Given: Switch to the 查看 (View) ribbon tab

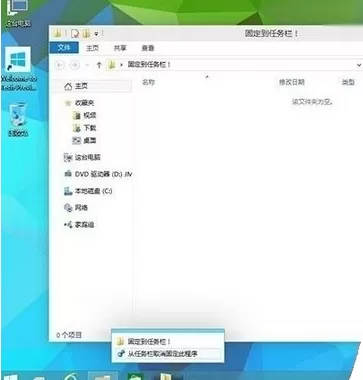Looking at the screenshot, I should point(148,48).
